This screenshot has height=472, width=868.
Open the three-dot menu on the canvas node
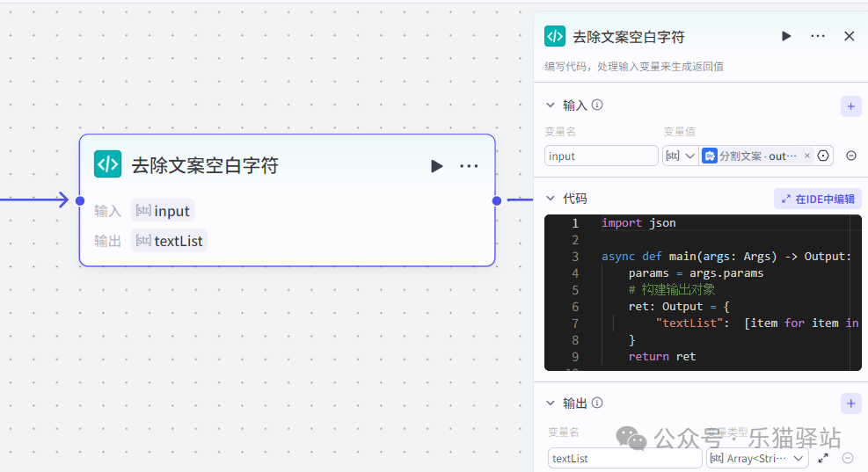click(469, 166)
